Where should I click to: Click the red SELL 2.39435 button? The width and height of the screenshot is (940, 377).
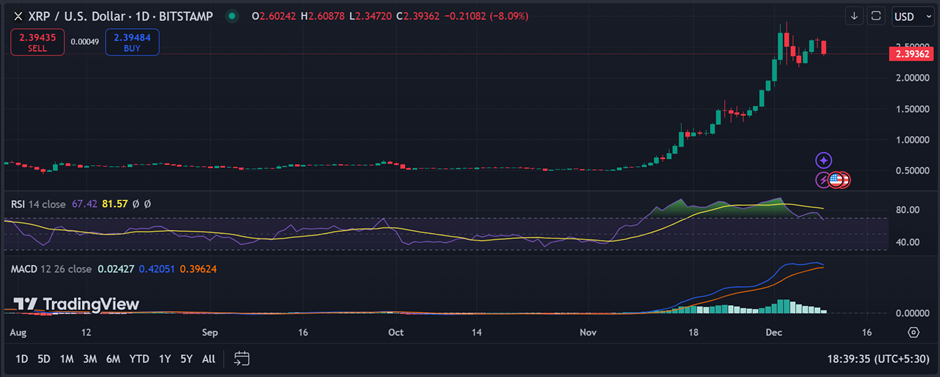pos(37,42)
